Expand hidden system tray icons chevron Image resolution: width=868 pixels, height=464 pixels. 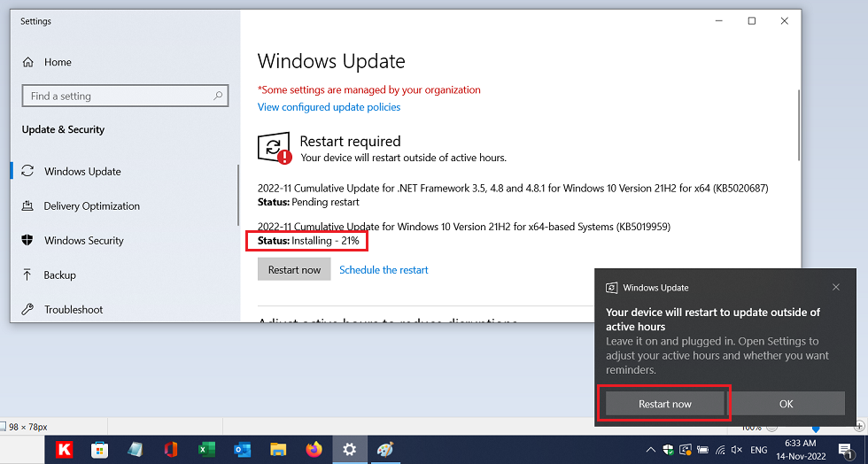click(651, 450)
